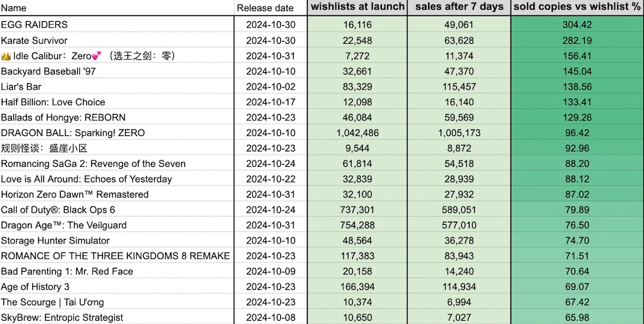Select Liar's Bar wishlist value 83,329
This screenshot has height=324, width=644.
coord(357,86)
